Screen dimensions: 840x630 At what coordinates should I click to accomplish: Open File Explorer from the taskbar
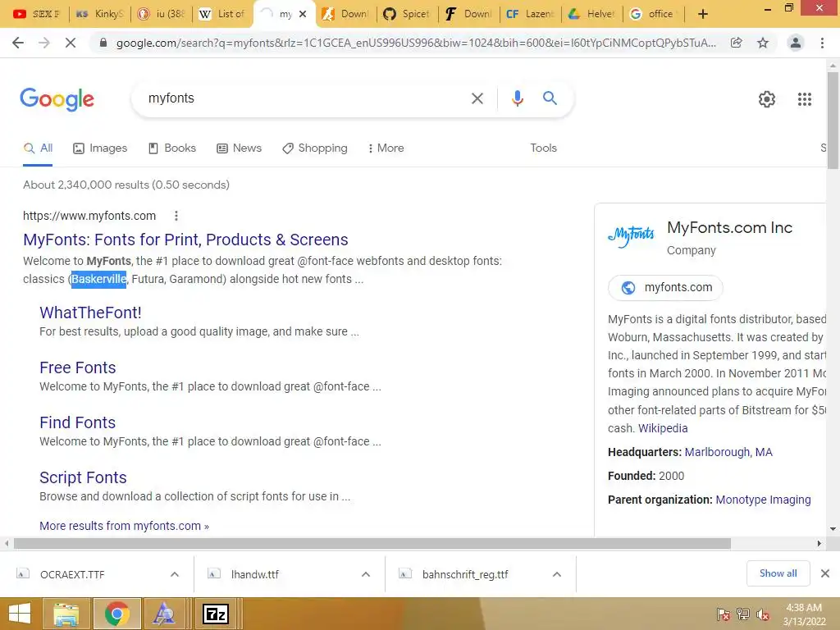click(66, 614)
